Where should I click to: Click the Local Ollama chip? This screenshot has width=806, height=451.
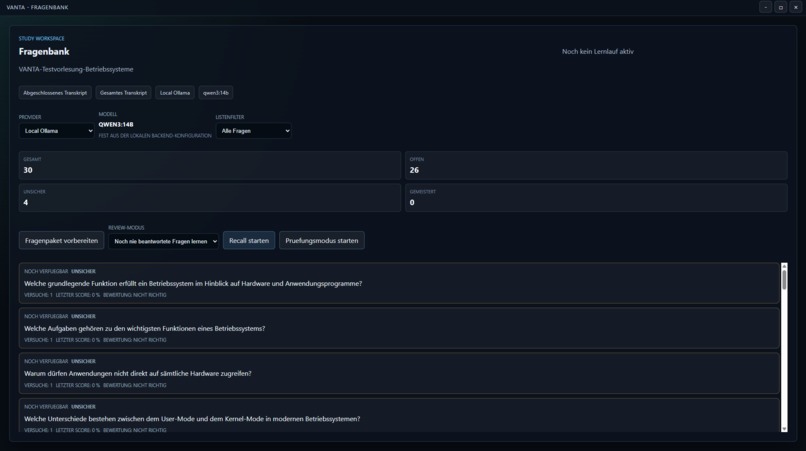pos(175,93)
